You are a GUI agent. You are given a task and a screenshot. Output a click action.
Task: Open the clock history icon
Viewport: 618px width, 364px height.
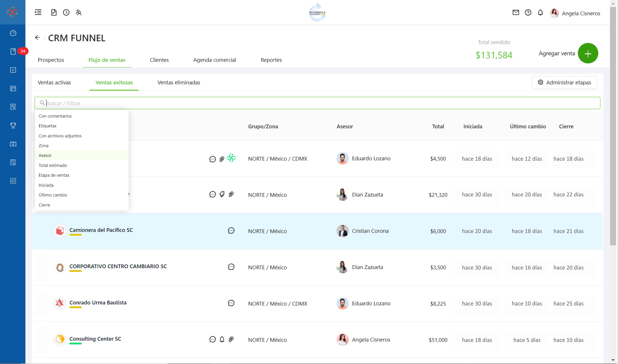66,12
